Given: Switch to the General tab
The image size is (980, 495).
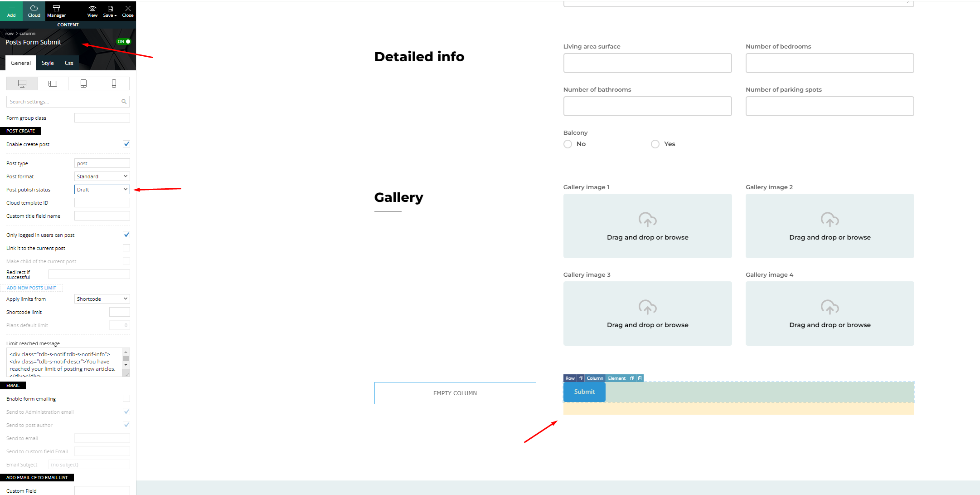Looking at the screenshot, I should coord(21,63).
